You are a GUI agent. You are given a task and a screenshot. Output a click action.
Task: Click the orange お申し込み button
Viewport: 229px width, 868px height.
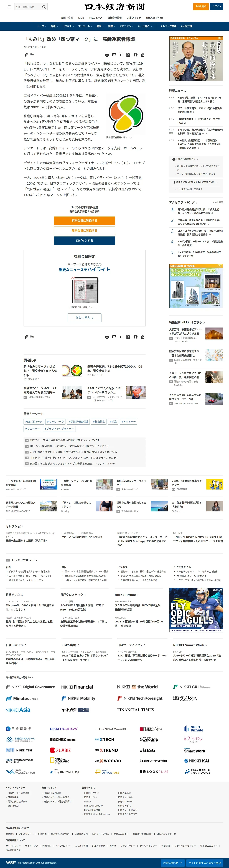[201, 6]
